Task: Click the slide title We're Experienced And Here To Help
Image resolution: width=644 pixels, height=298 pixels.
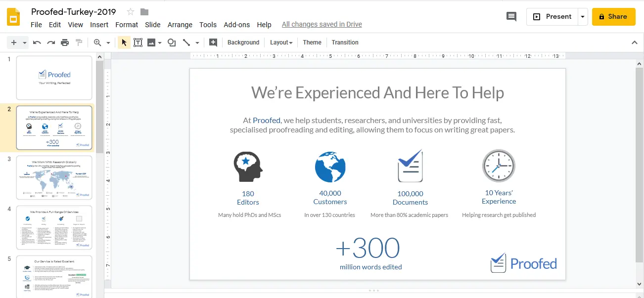Action: pyautogui.click(x=377, y=92)
